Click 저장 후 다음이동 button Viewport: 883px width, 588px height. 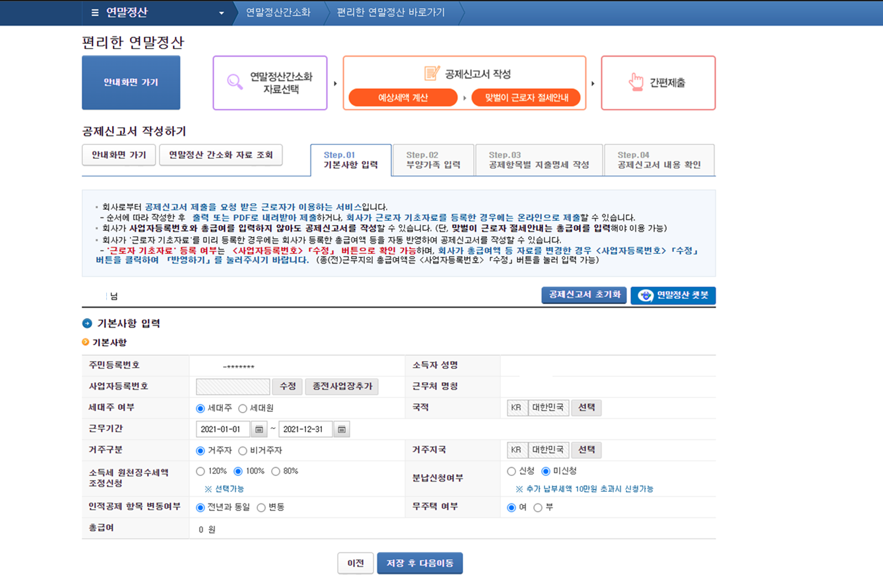[420, 563]
